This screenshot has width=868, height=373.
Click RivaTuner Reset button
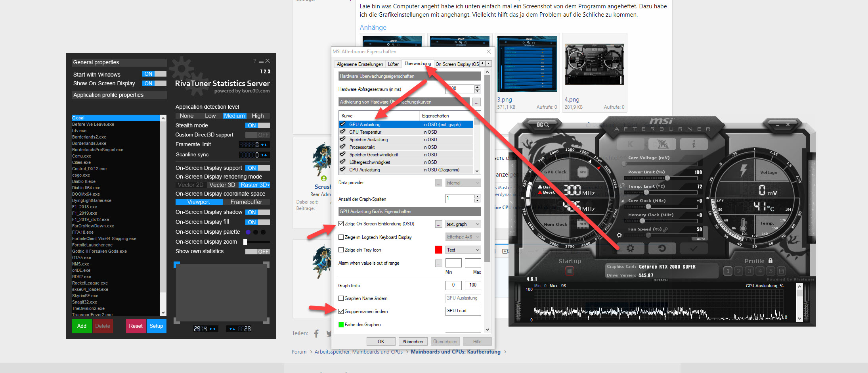coord(136,326)
